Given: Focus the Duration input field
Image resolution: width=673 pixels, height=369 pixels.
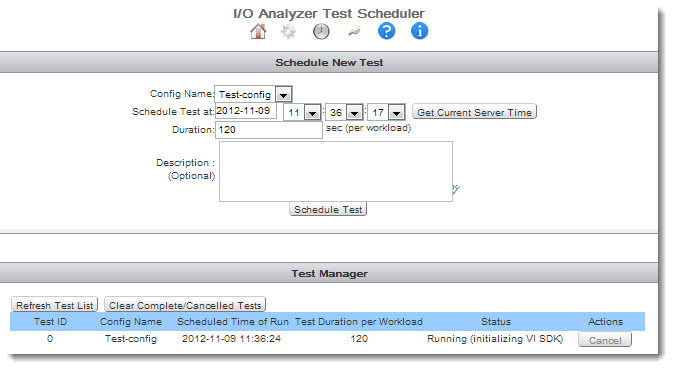Looking at the screenshot, I should tap(268, 130).
